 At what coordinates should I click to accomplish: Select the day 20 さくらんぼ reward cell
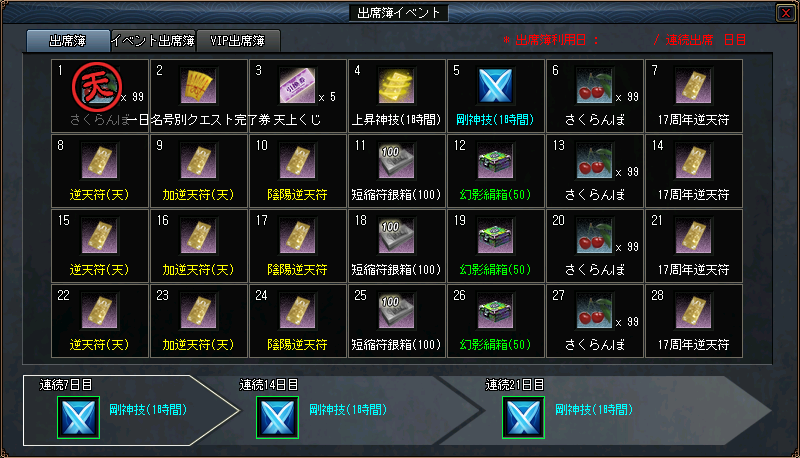[595, 246]
